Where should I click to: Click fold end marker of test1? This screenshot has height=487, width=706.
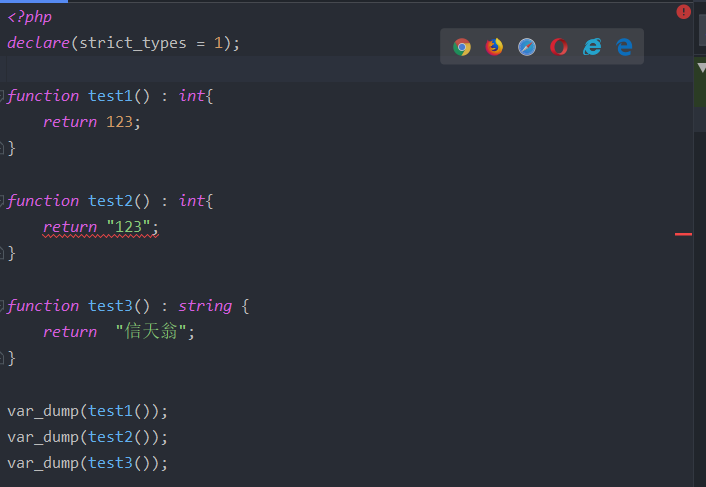coord(2,148)
